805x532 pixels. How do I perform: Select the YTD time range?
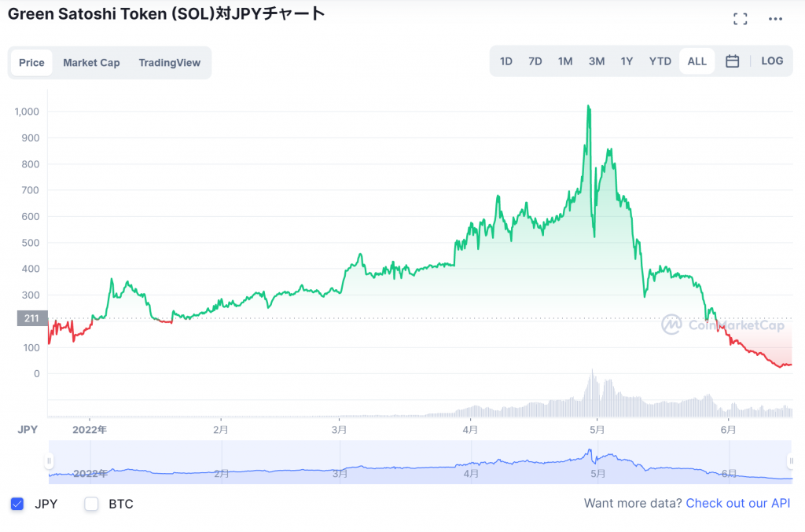(x=660, y=61)
